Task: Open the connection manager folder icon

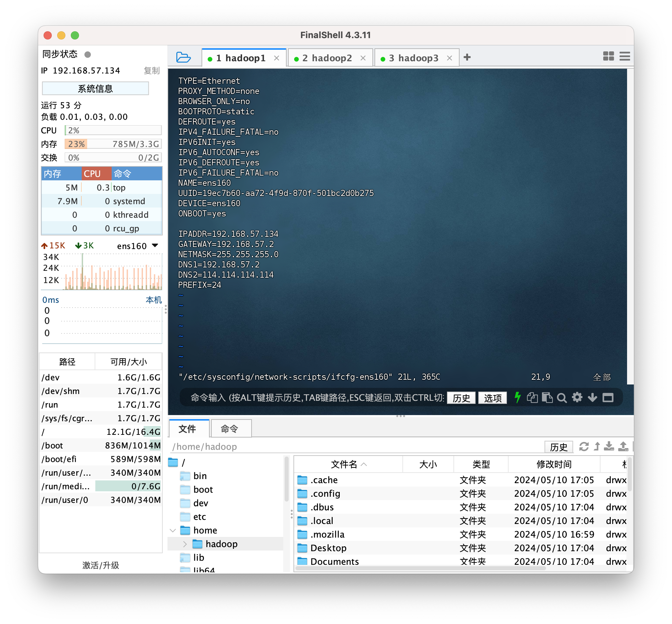Action: (x=183, y=57)
